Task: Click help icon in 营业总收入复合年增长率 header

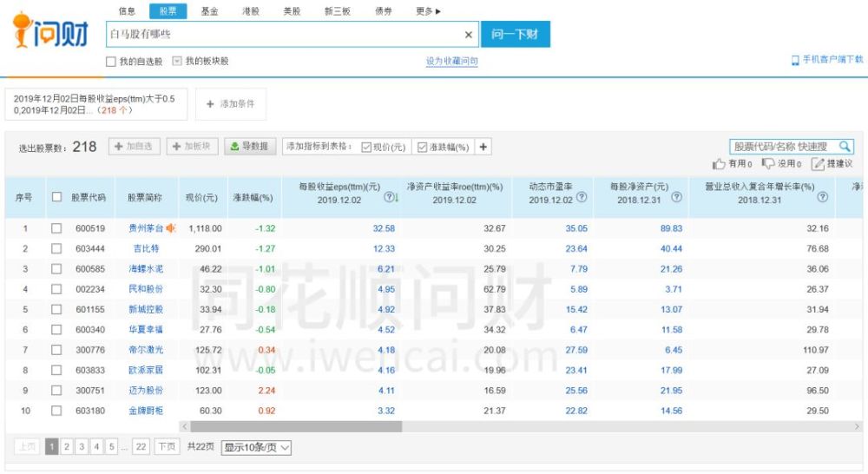Action: (x=823, y=196)
